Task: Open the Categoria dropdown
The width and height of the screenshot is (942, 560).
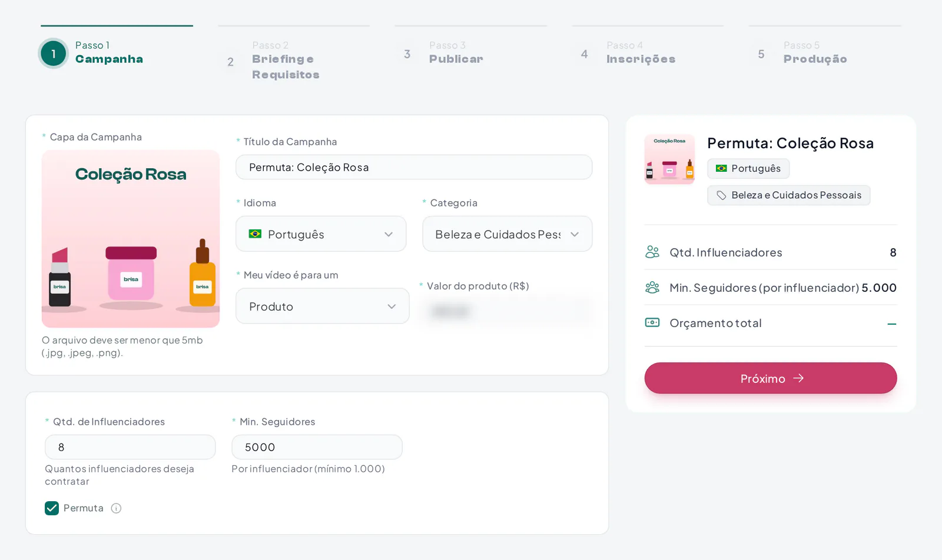Action: coord(508,234)
